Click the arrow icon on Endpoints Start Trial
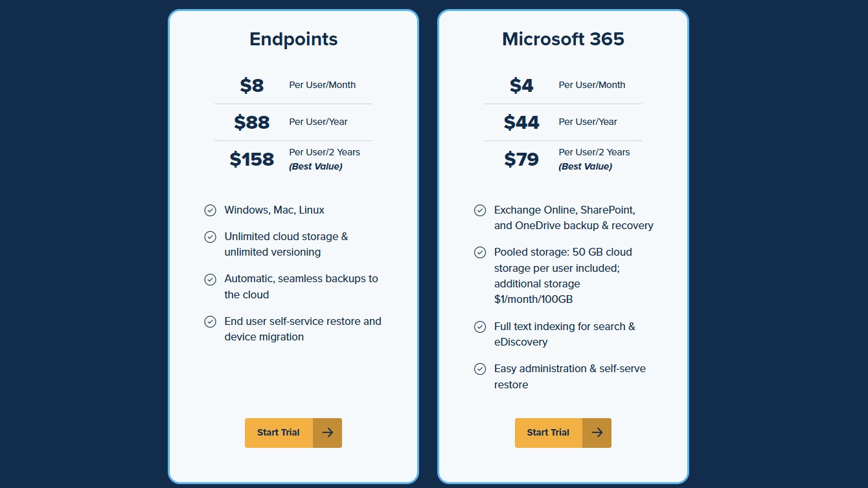This screenshot has width=868, height=488. click(x=328, y=432)
